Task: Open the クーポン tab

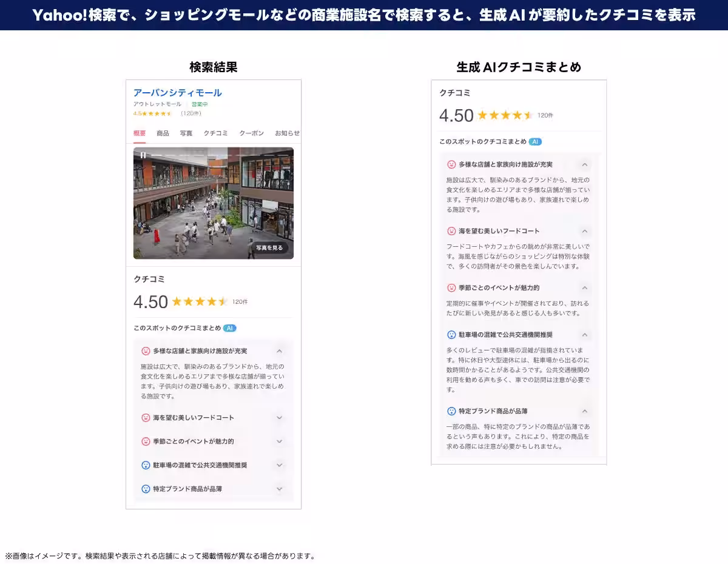Action: click(252, 133)
